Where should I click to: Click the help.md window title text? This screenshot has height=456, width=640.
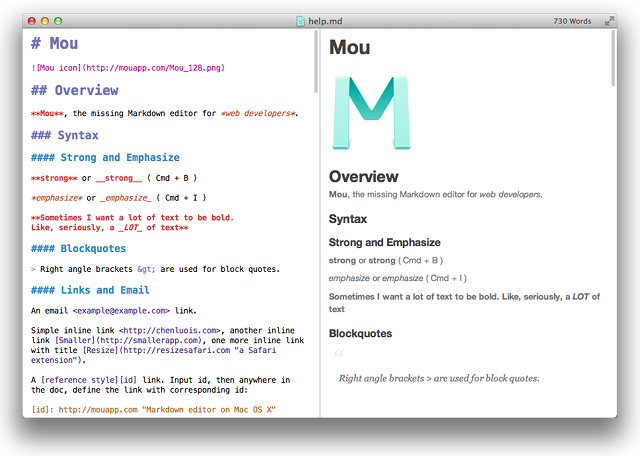(x=325, y=21)
